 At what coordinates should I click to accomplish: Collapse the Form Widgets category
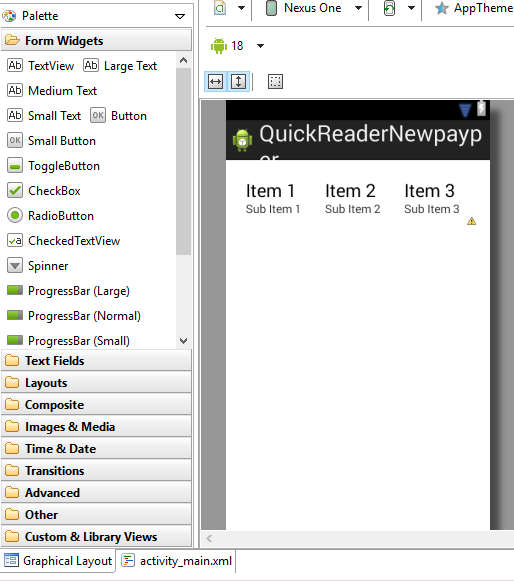click(96, 40)
